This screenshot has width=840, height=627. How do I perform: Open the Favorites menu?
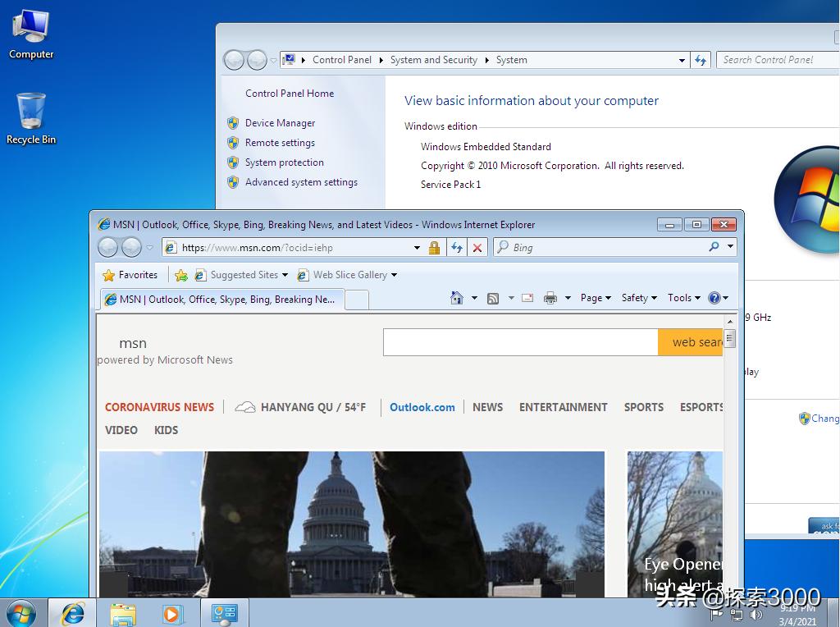(x=131, y=274)
